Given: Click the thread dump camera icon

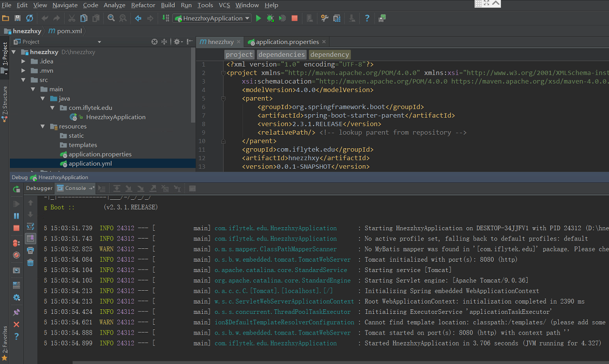Looking at the screenshot, I should [17, 270].
